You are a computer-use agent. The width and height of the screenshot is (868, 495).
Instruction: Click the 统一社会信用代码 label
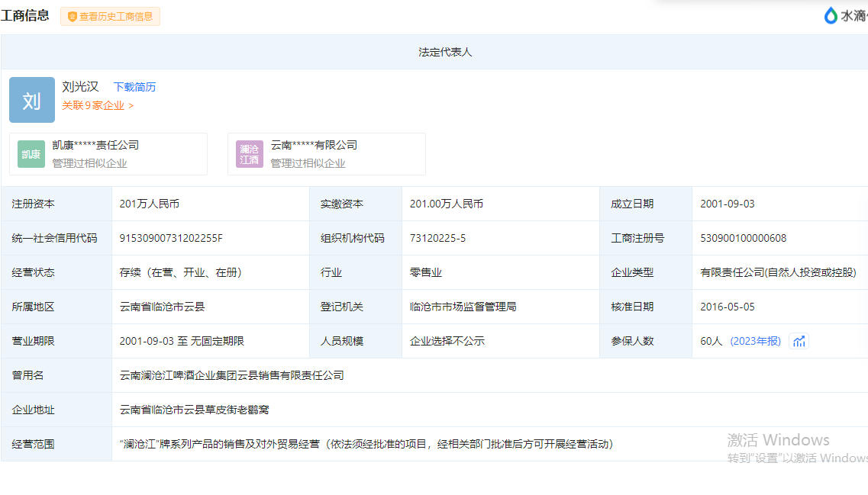tap(54, 239)
